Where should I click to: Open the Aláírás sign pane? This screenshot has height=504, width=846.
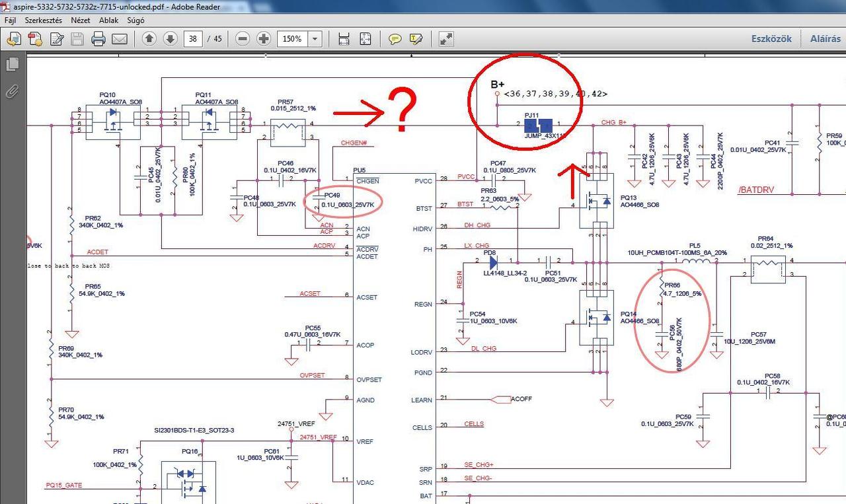[826, 39]
